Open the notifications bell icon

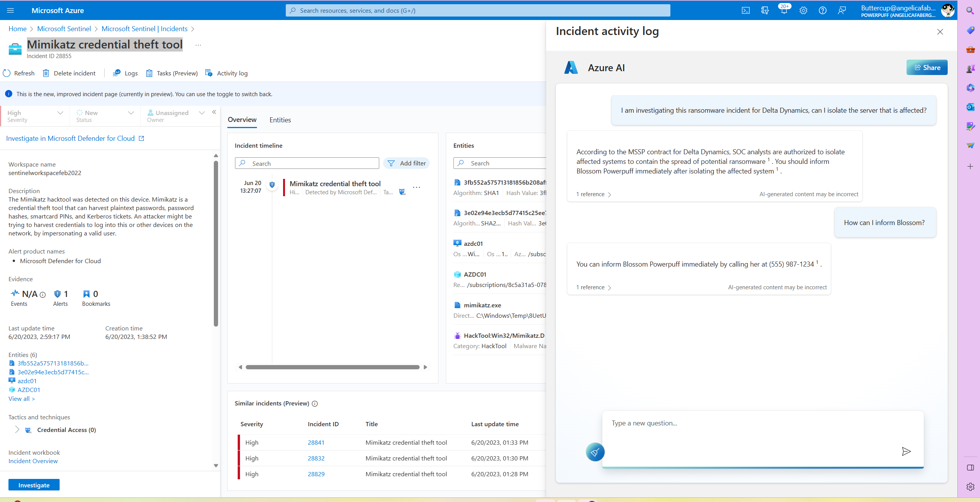[783, 10]
